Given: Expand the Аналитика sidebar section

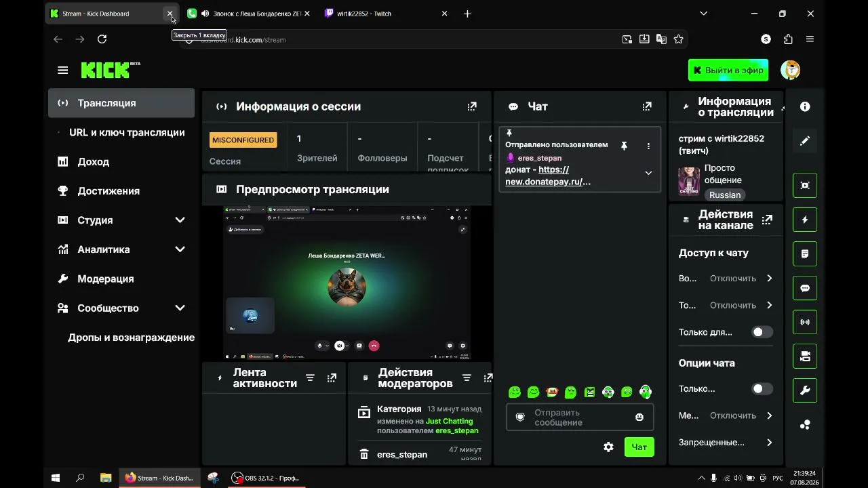Looking at the screenshot, I should pyautogui.click(x=180, y=249).
